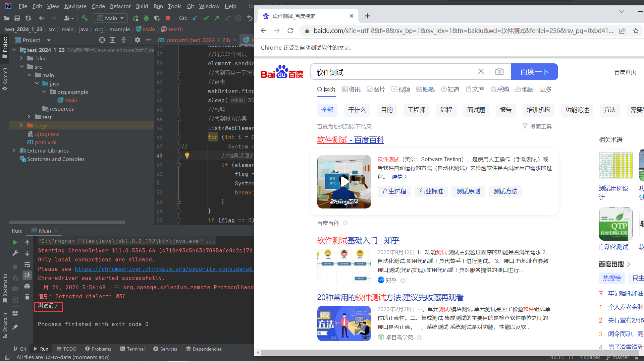Open Project panel gear settings
This screenshot has height=362, width=644.
[x=137, y=40]
